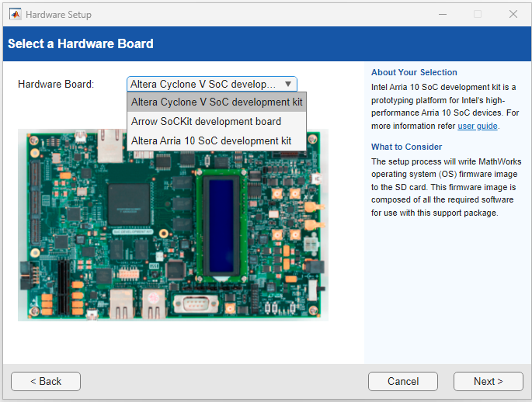Image resolution: width=532 pixels, height=402 pixels.
Task: Choose Arrow SoCKit development board
Action: point(206,121)
